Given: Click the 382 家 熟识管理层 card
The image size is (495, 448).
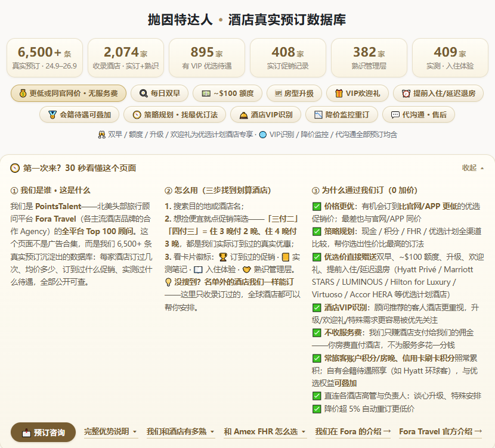Looking at the screenshot, I should pyautogui.click(x=369, y=58).
